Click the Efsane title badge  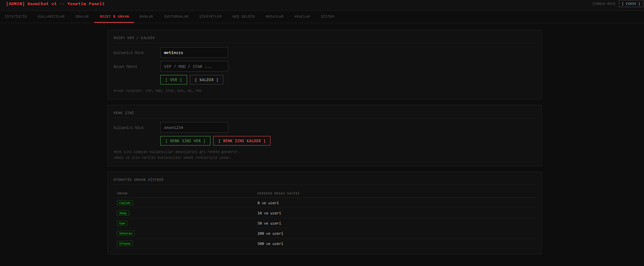pyautogui.click(x=125, y=244)
